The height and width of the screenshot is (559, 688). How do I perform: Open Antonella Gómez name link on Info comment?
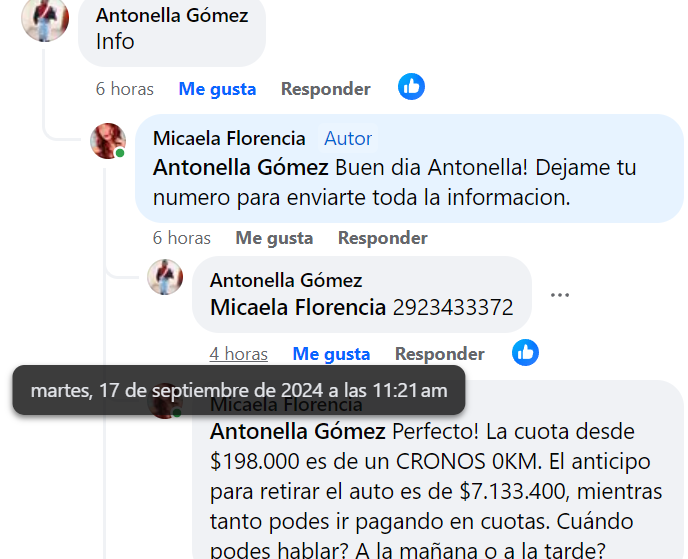click(172, 15)
